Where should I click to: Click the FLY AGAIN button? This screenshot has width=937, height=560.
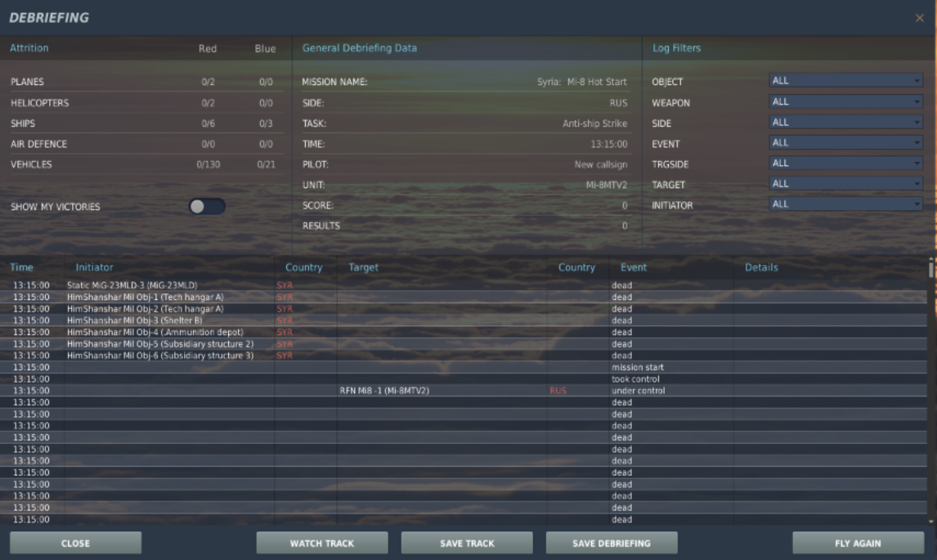[x=859, y=543]
